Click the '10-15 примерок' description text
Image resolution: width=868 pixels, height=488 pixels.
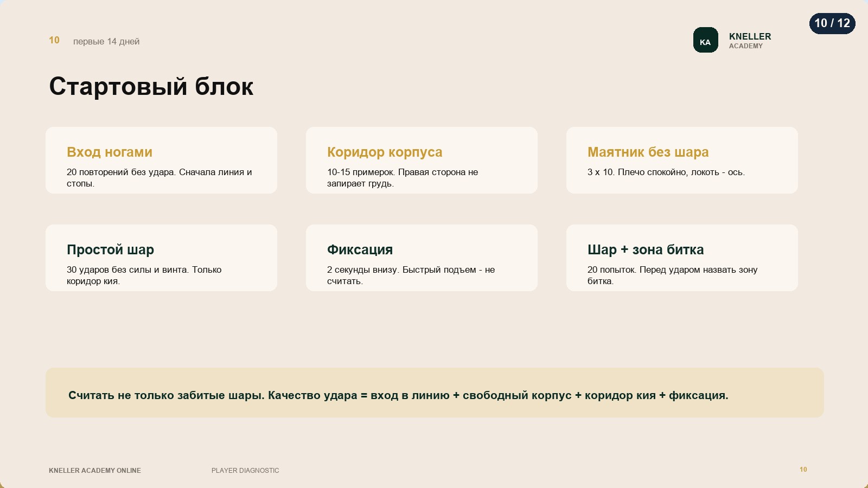tap(403, 178)
